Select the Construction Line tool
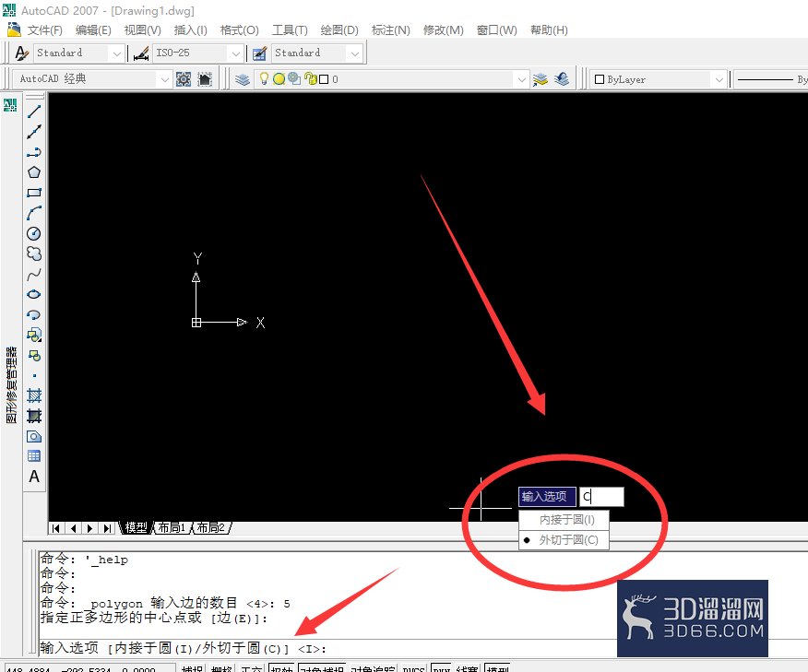The height and width of the screenshot is (672, 808). (x=34, y=131)
